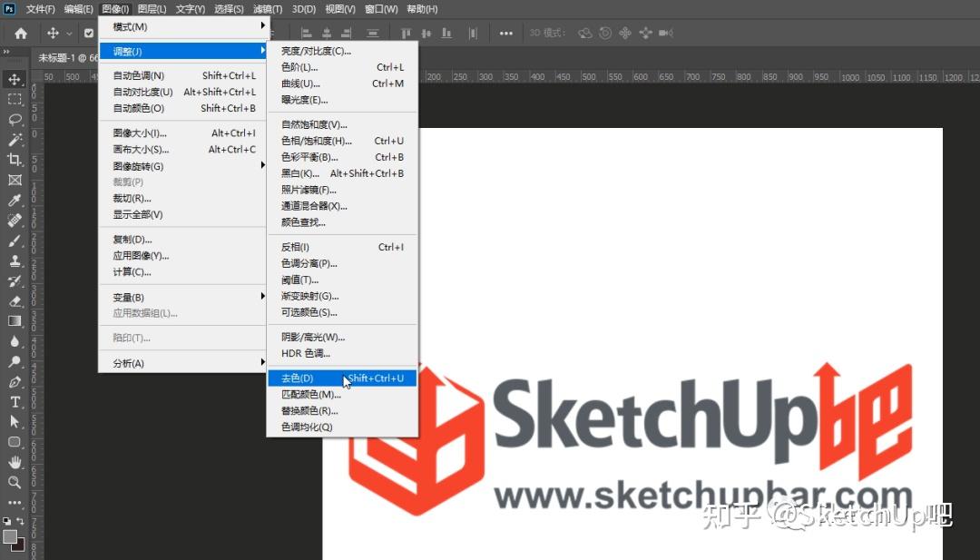Click the align left edges icon
The width and height of the screenshot is (980, 560).
tap(306, 33)
